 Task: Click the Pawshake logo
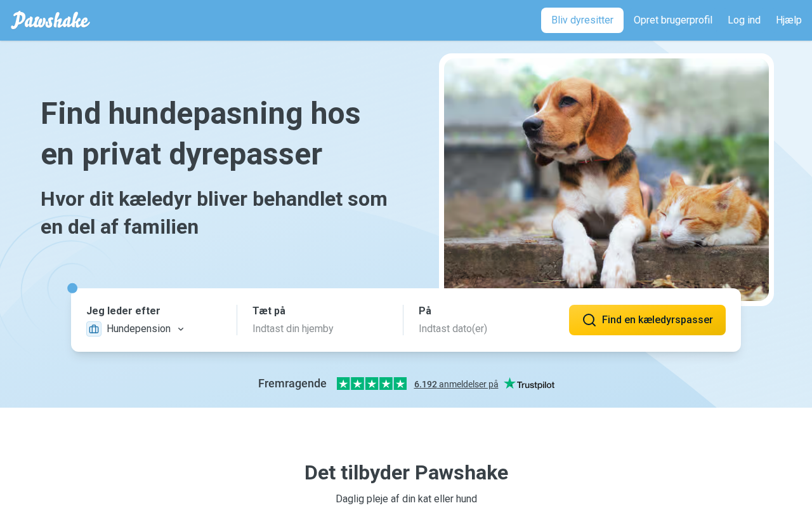(x=50, y=20)
